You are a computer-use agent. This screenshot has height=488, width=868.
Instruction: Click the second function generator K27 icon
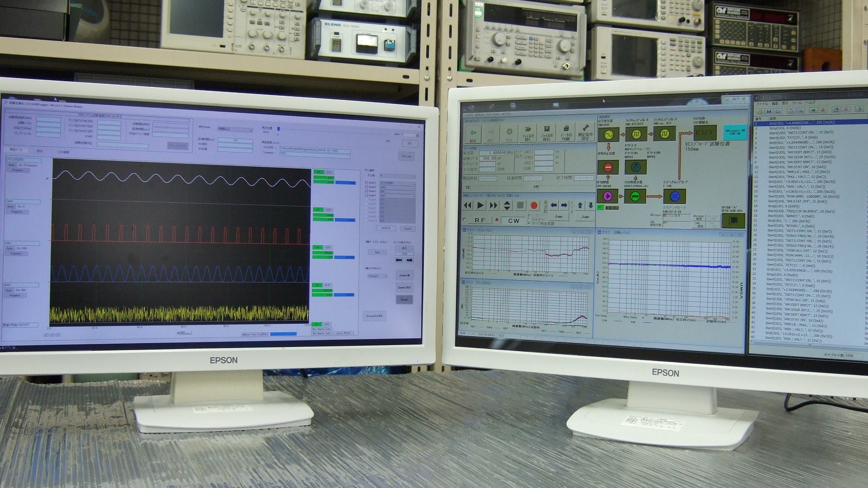coord(665,133)
